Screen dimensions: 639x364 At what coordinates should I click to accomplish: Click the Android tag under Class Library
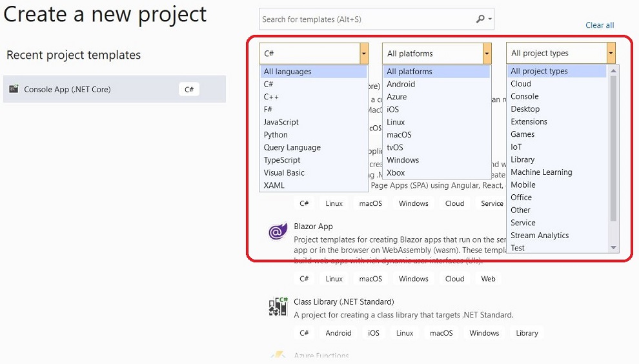pyautogui.click(x=338, y=333)
